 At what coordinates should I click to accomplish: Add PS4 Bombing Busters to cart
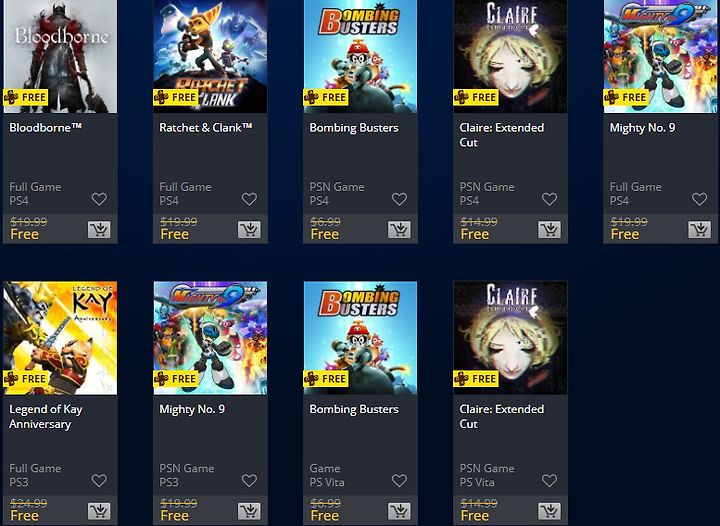(399, 229)
